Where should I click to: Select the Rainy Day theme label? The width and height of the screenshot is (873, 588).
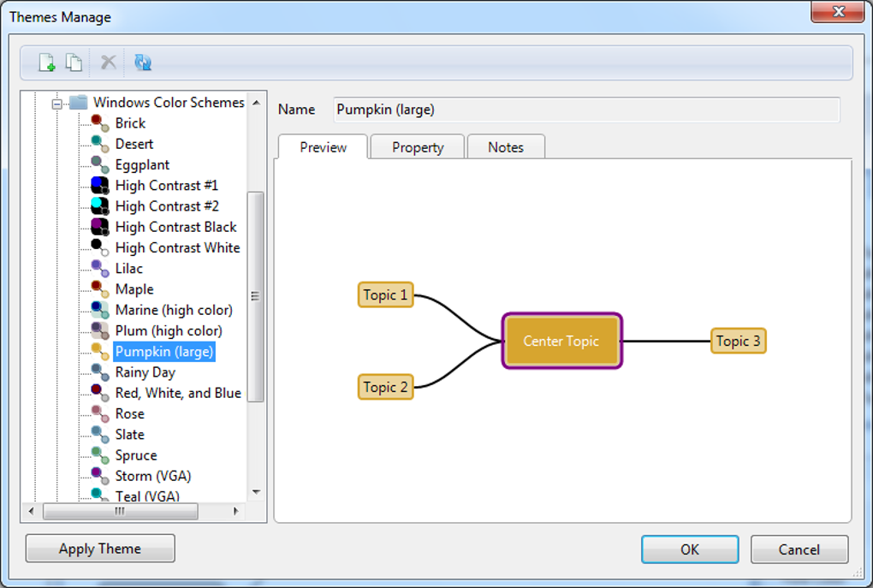click(145, 372)
